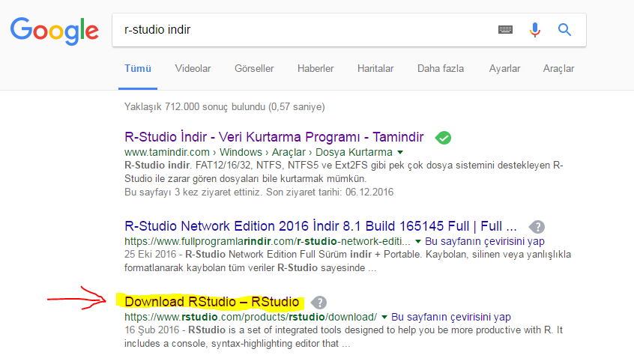
Task: Open R-Studio İndir Tamindir result
Action: [274, 137]
